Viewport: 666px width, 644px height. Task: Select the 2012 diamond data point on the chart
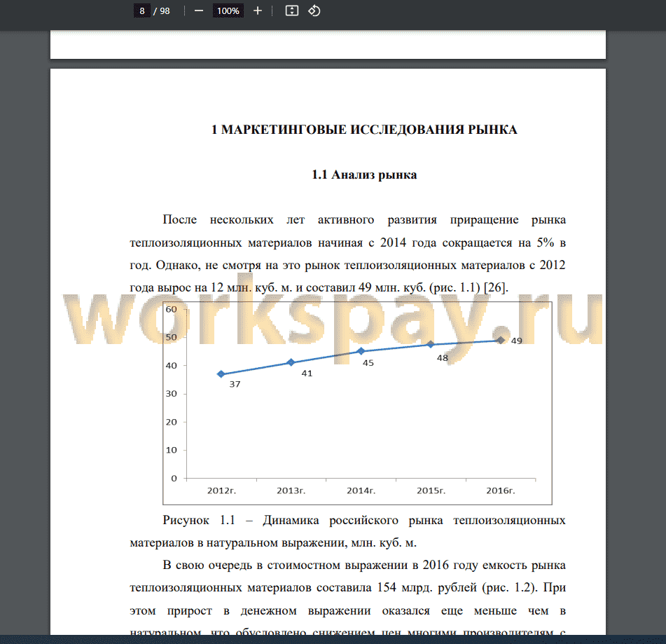tap(221, 374)
